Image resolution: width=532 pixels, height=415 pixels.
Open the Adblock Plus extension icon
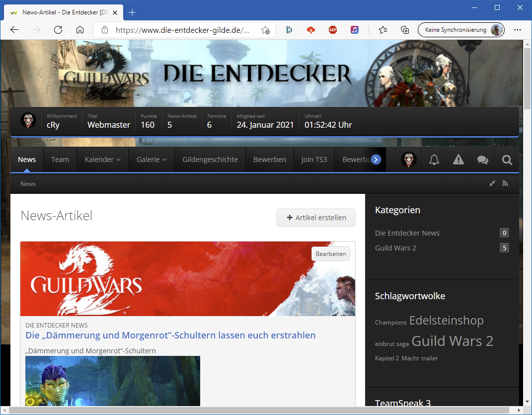coord(332,30)
